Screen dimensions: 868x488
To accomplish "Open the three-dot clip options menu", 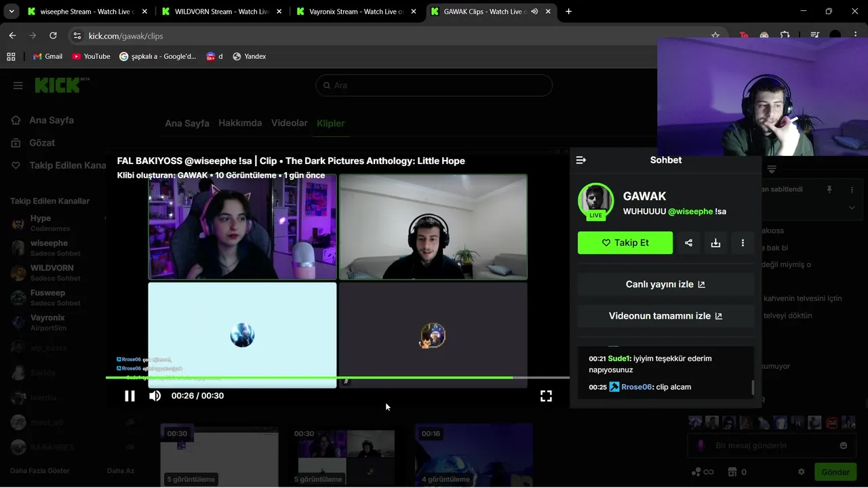I will coord(743,243).
